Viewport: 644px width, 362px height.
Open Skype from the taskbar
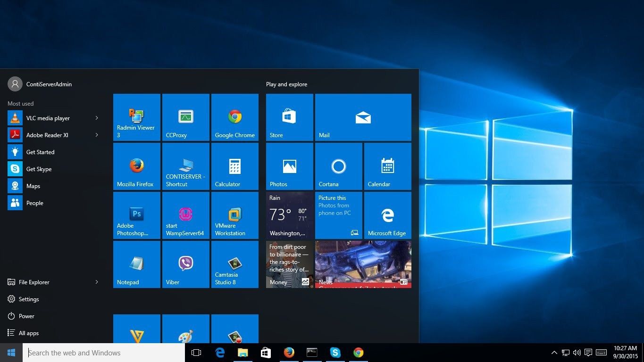pyautogui.click(x=335, y=352)
